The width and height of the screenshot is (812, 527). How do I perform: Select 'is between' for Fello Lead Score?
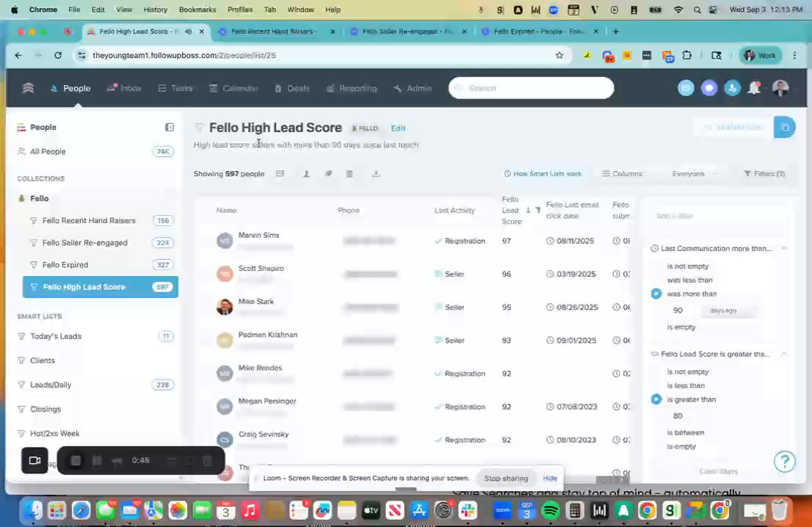686,433
